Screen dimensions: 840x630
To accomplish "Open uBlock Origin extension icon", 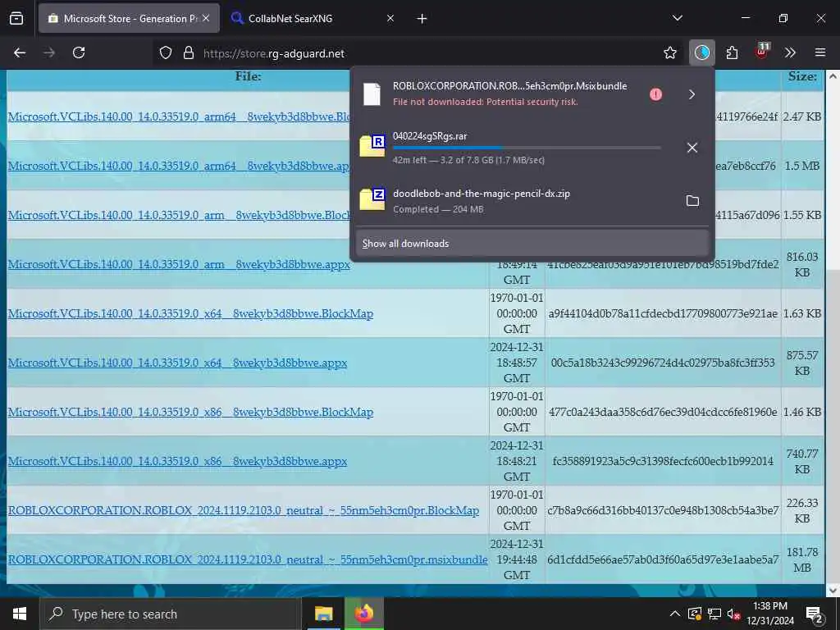I will 762,52.
